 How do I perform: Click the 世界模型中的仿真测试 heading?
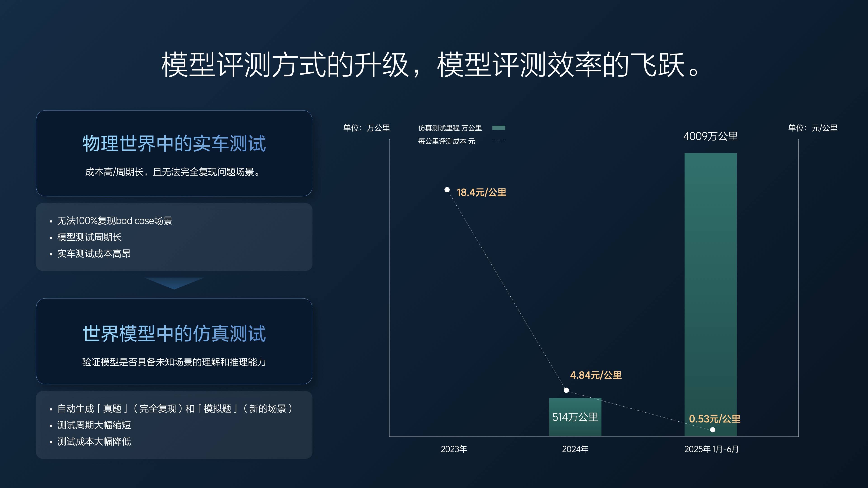pyautogui.click(x=174, y=334)
